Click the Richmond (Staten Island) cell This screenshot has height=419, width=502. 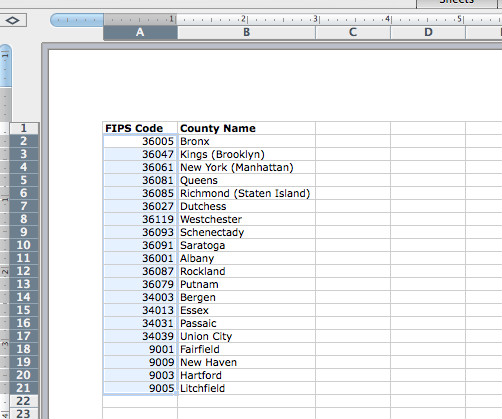tap(246, 193)
